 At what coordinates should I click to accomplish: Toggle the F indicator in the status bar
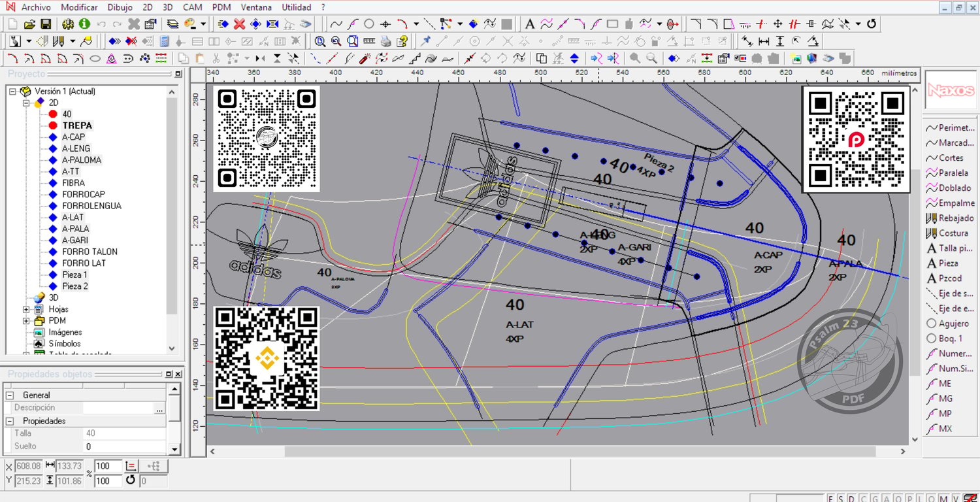pos(831,499)
